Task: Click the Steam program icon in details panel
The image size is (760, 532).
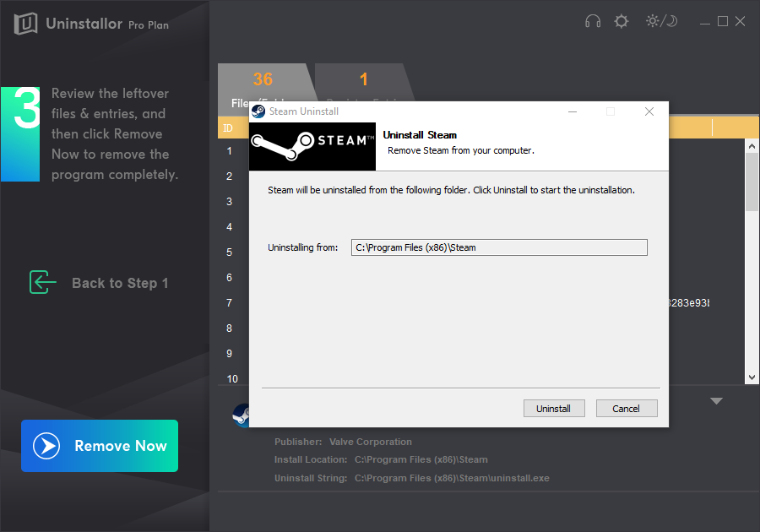Action: coord(241,415)
